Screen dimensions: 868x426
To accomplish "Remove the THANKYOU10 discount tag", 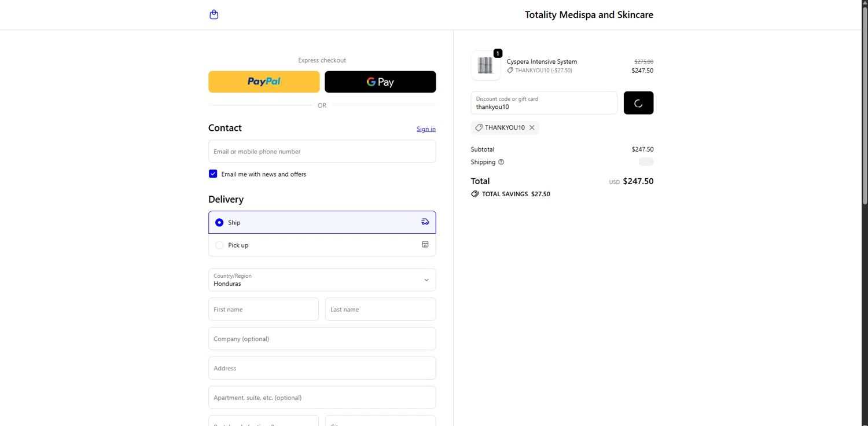I will [532, 127].
